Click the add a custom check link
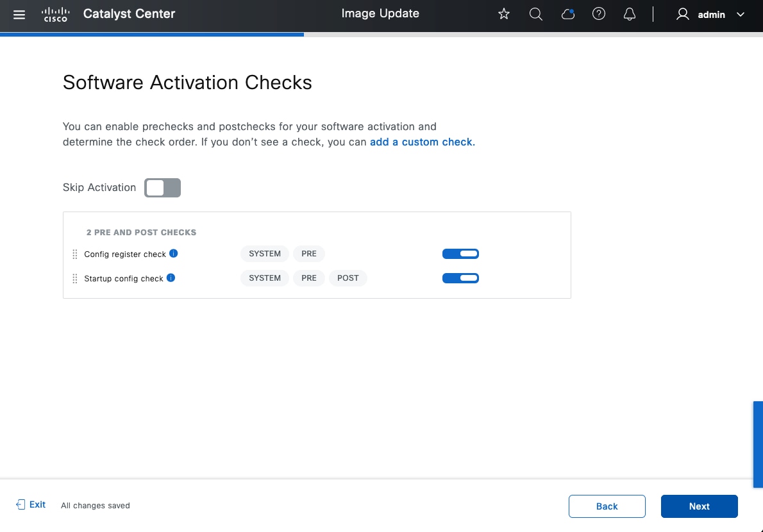Viewport: 763px width, 532px height. [421, 142]
